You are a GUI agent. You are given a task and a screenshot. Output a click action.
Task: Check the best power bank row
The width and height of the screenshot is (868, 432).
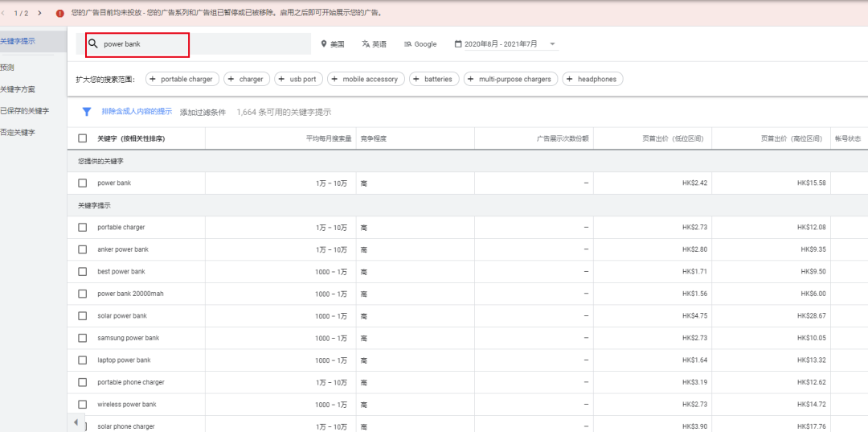point(83,271)
